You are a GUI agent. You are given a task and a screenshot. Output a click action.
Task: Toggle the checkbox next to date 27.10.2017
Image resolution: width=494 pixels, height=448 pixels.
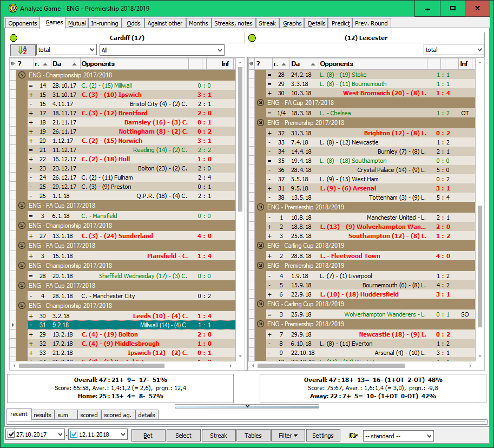click(x=11, y=436)
